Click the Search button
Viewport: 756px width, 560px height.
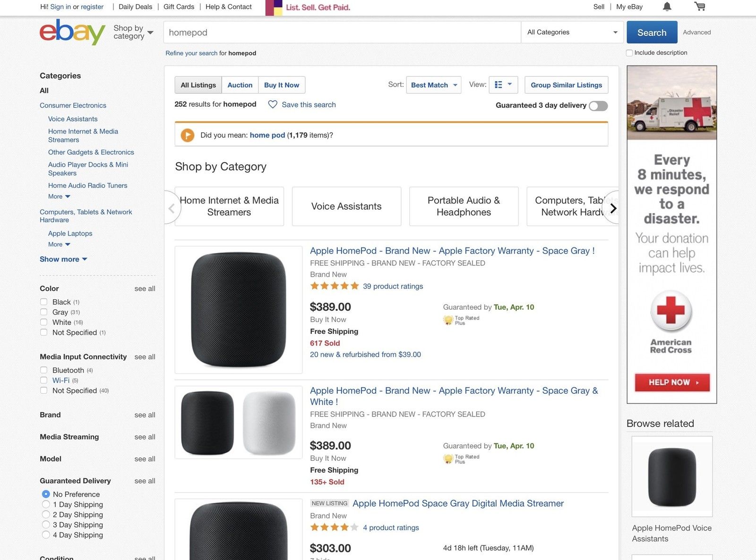tap(652, 32)
